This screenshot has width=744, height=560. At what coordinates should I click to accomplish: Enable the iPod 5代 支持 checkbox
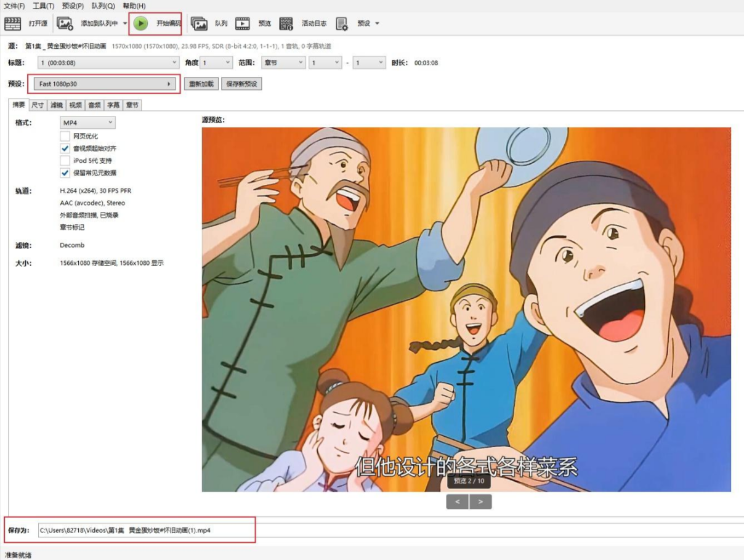(x=65, y=161)
